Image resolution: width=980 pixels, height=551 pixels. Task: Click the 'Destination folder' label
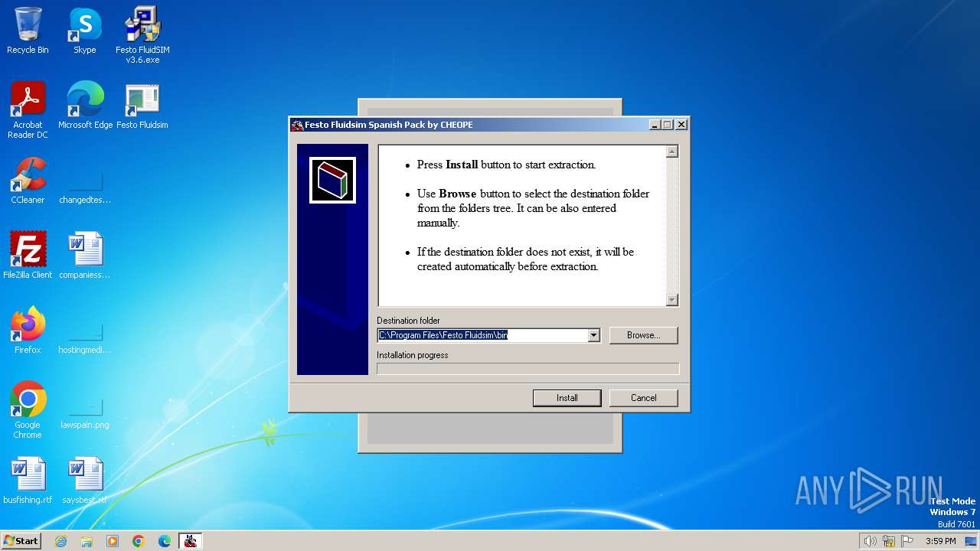pos(408,321)
